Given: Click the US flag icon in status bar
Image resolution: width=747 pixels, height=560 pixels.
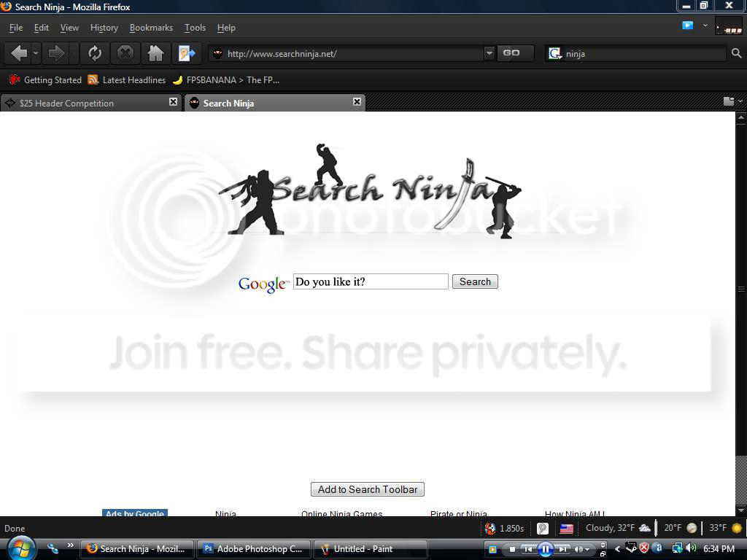Looking at the screenshot, I should 566,528.
